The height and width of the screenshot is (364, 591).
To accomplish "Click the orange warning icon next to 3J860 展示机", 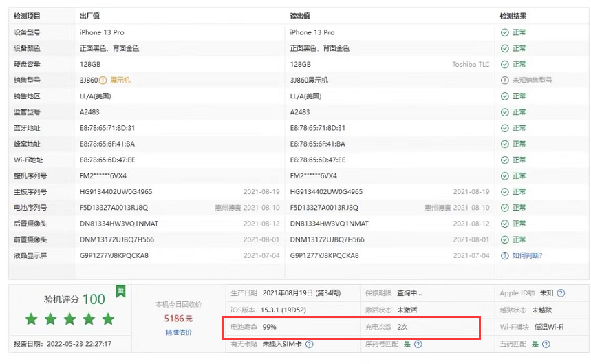I will coord(103,81).
